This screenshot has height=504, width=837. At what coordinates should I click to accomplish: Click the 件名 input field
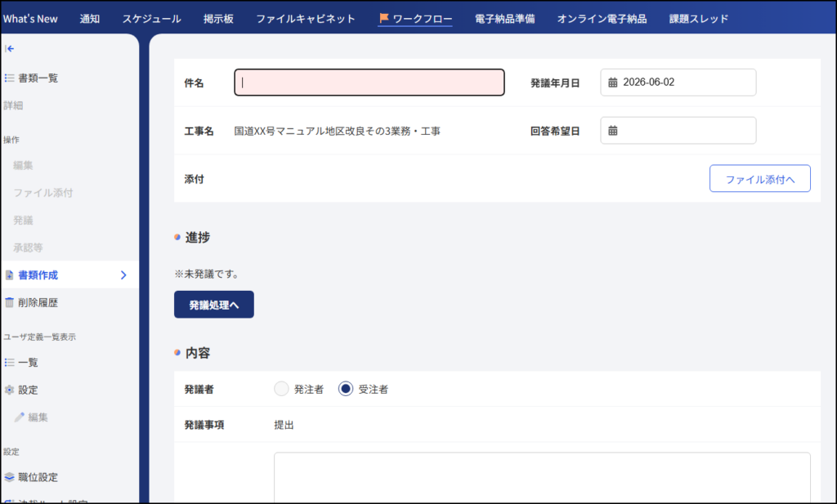coord(369,83)
